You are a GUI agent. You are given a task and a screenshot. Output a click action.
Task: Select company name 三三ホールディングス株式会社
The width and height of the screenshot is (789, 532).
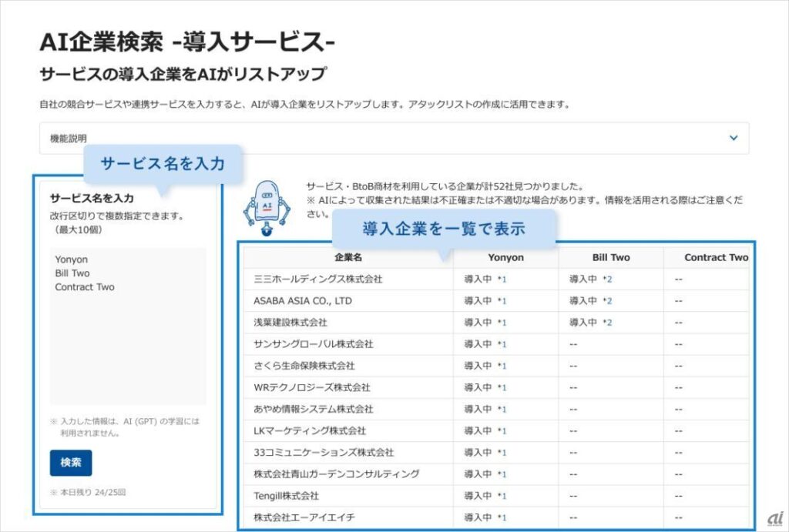point(318,279)
